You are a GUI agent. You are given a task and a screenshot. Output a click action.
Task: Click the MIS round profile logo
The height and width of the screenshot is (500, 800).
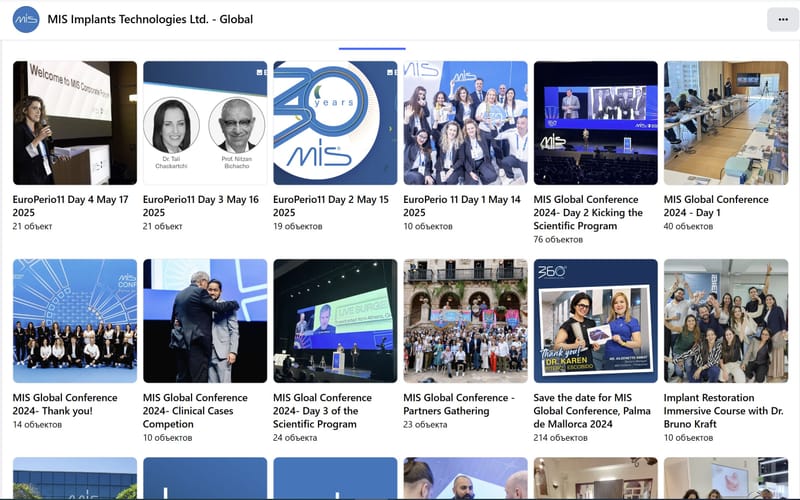tap(26, 19)
